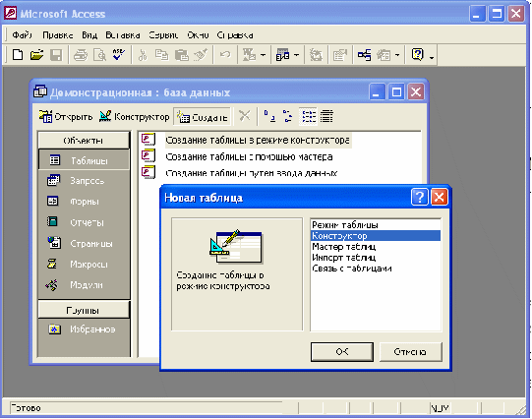Expand the New Object dropdown arrow
The height and width of the screenshot is (419, 532).
[x=397, y=55]
